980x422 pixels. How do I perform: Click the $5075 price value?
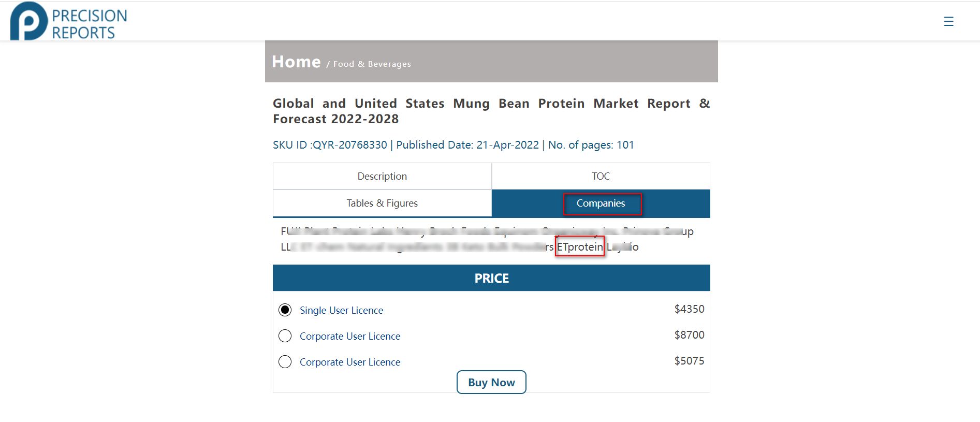(689, 361)
